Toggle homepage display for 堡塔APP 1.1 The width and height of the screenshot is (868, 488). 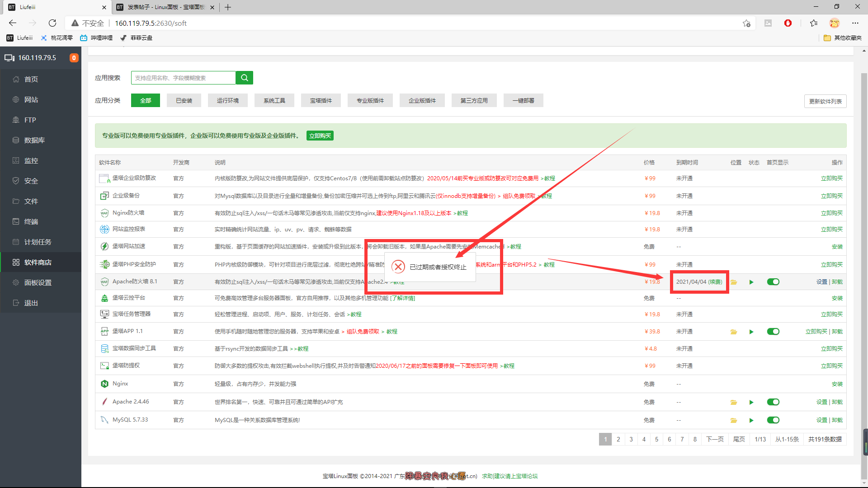click(x=773, y=332)
